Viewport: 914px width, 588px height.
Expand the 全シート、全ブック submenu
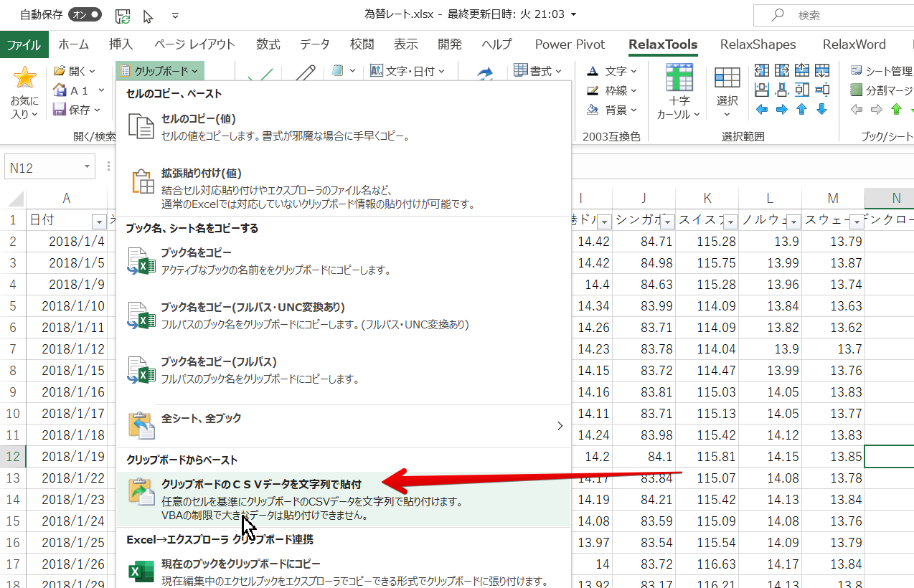(x=344, y=426)
